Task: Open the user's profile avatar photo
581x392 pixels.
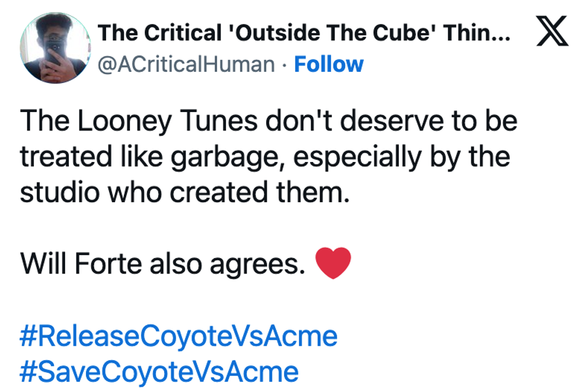Action: 55,48
